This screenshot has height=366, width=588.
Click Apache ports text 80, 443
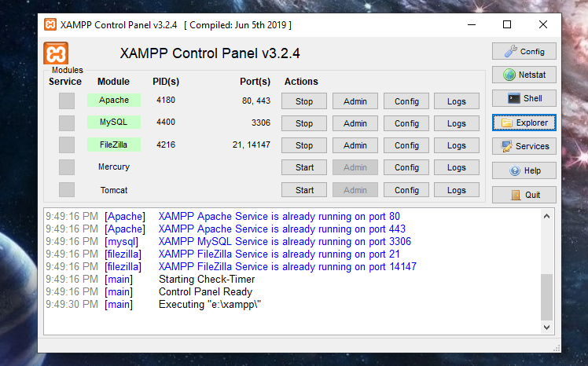tap(256, 101)
